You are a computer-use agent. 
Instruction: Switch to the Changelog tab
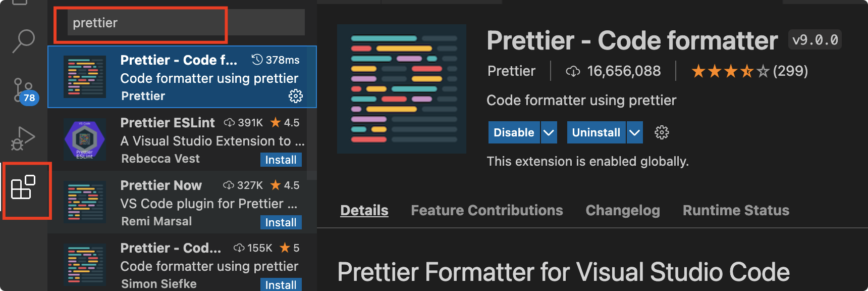(623, 210)
